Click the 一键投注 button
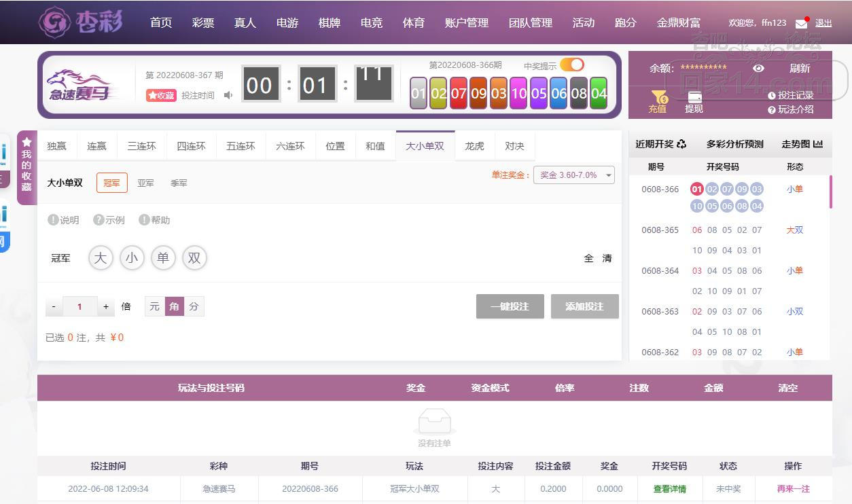Image resolution: width=852 pixels, height=504 pixels. (510, 306)
